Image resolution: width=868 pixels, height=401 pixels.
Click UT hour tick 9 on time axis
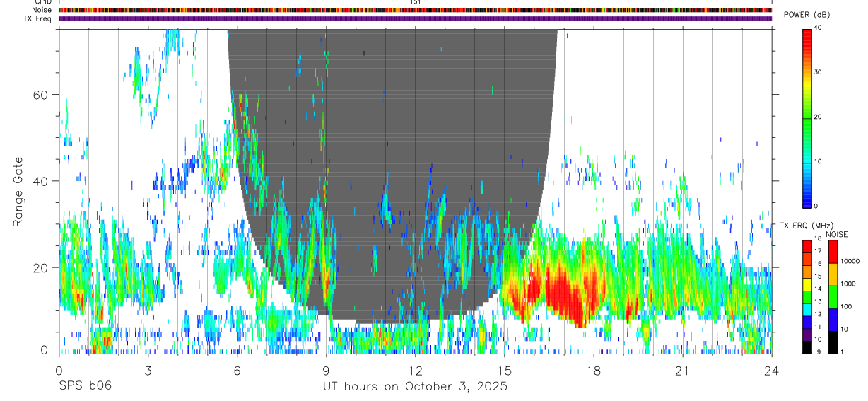[x=327, y=370]
